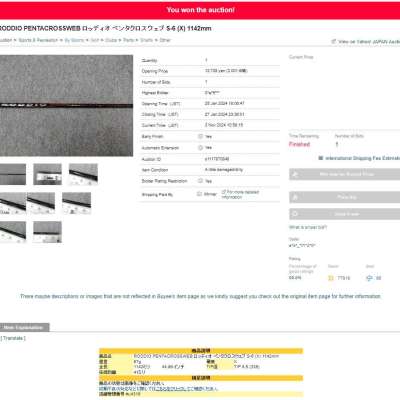This screenshot has width=400, height=400.
Task: Open the Golf breadcrumb link
Action: [x=95, y=40]
